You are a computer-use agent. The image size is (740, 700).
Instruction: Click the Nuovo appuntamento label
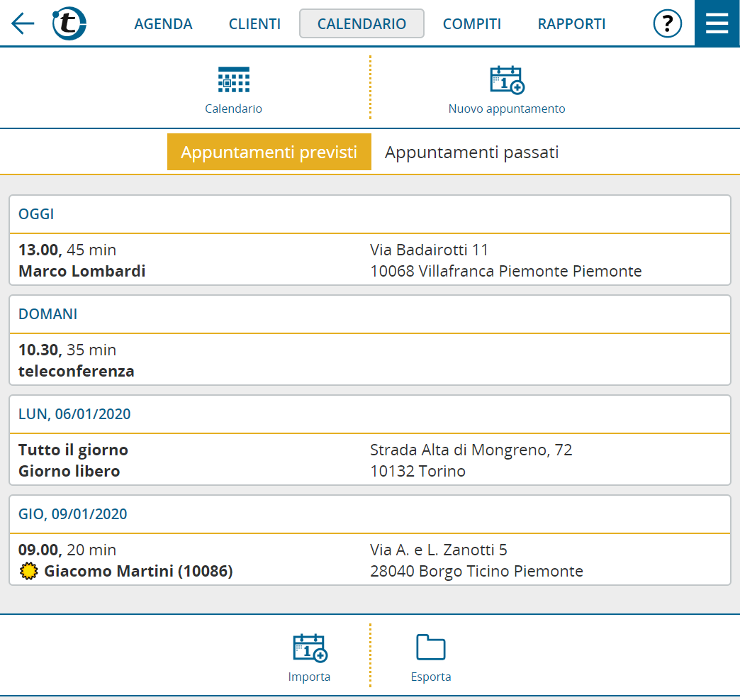click(x=507, y=109)
